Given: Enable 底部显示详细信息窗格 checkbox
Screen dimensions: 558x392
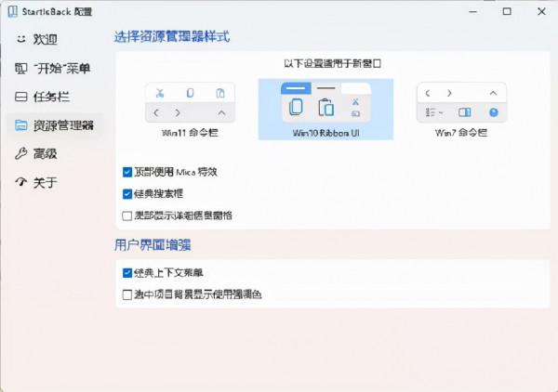Looking at the screenshot, I should [127, 216].
